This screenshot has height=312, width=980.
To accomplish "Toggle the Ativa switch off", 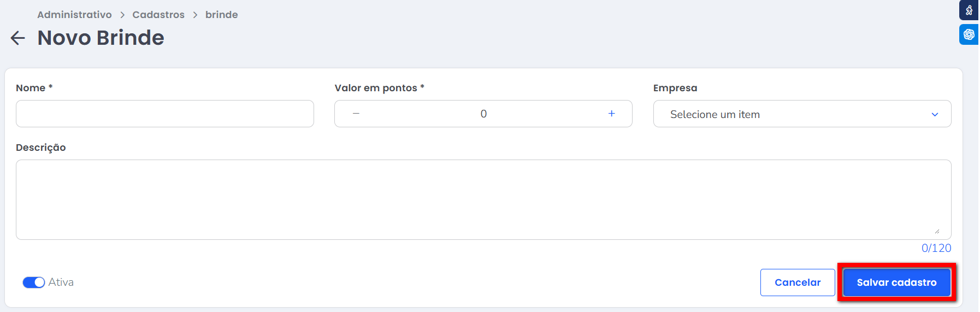I will click(x=34, y=282).
